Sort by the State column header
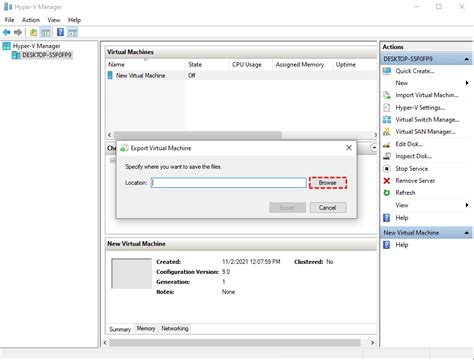The height and width of the screenshot is (360, 474). [x=207, y=64]
